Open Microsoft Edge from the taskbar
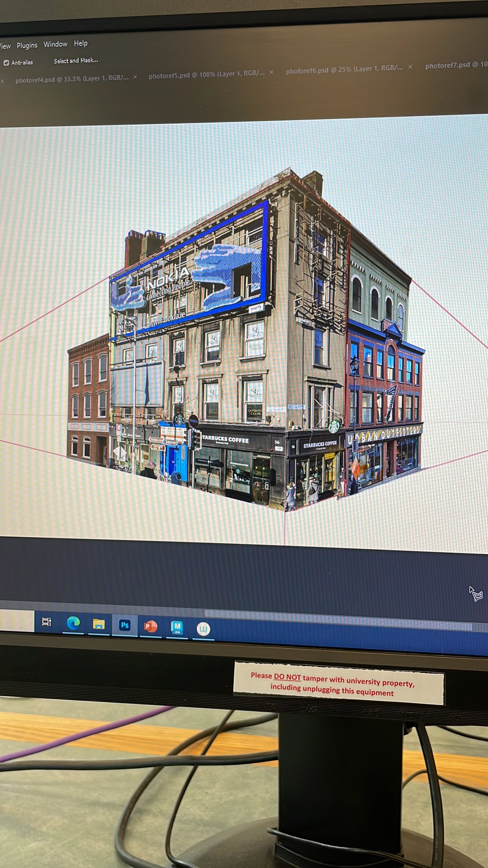Screen dimensions: 488x868 [73, 623]
